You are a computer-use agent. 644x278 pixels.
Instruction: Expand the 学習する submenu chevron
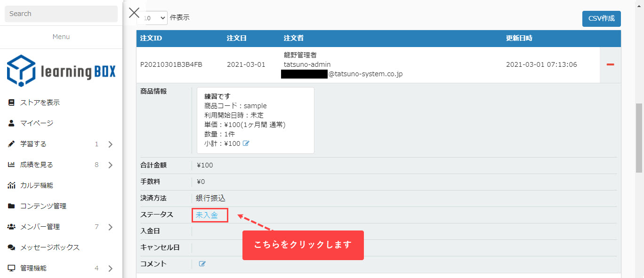coord(110,144)
